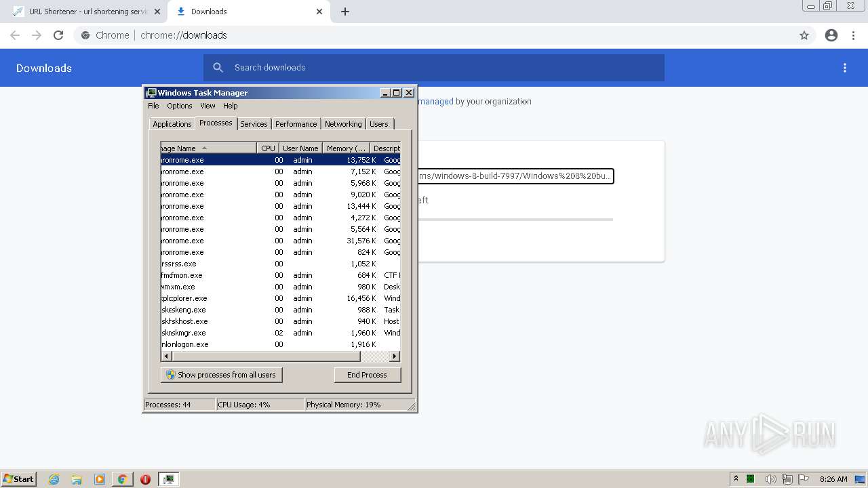Switch to the Performance tab
Viewport: 868px width, 488px height.
click(x=296, y=124)
